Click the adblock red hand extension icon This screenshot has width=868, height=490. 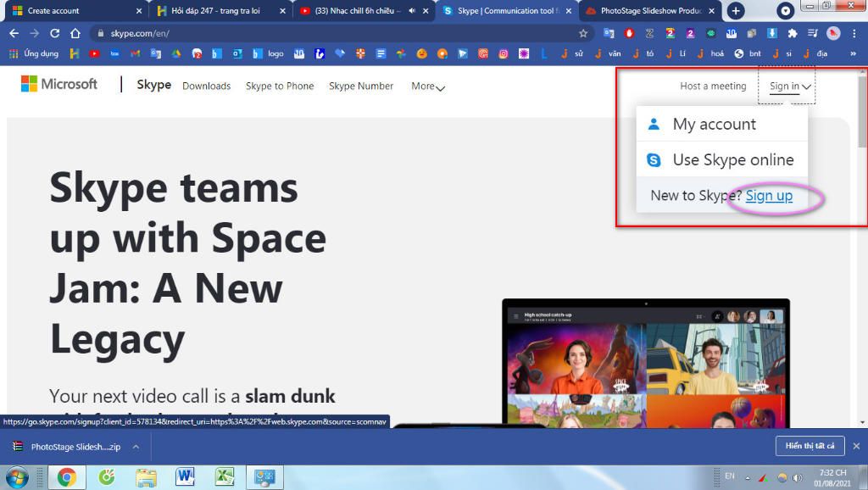pos(629,33)
